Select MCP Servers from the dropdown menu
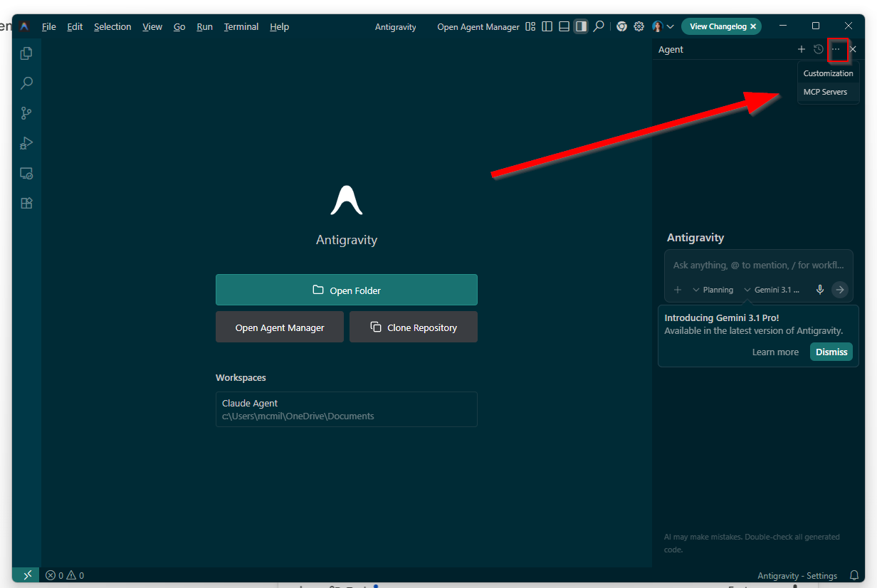877x588 pixels. click(x=829, y=92)
